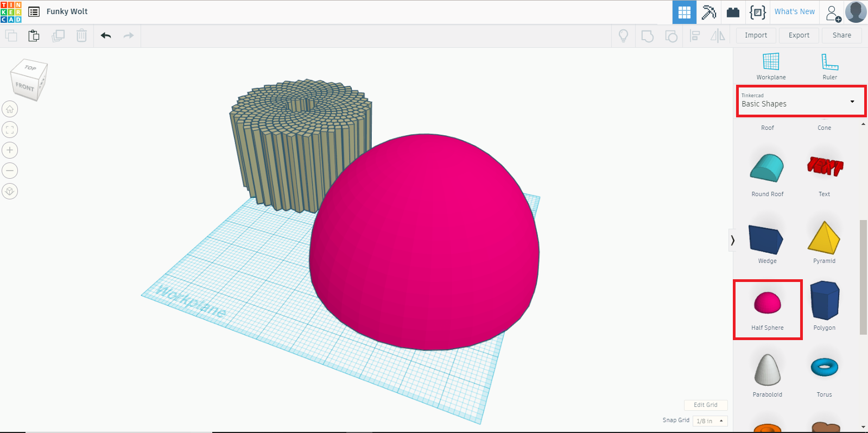Viewport: 868px width, 433px height.
Task: Open the user profile avatar
Action: (x=856, y=12)
